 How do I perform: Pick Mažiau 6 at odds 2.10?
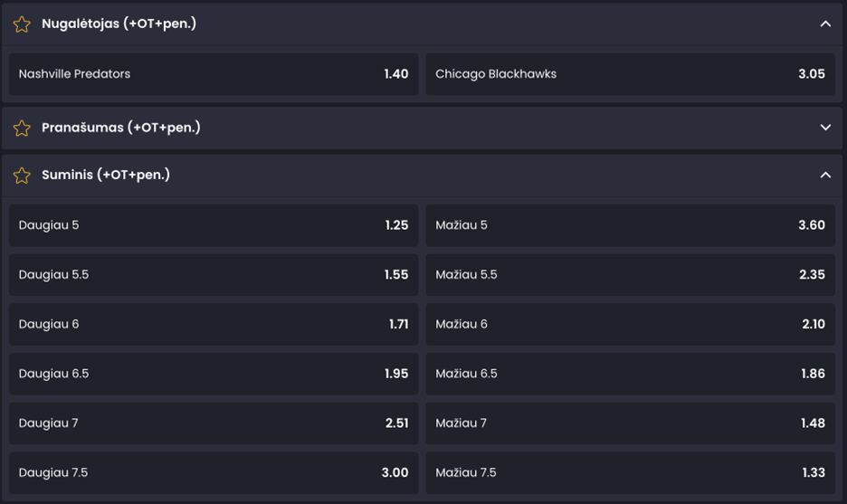631,324
